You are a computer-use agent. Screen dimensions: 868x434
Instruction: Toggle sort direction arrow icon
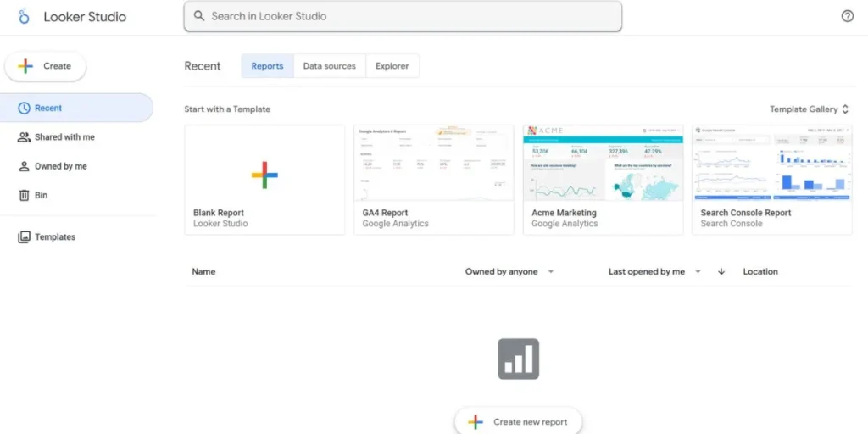tap(721, 272)
